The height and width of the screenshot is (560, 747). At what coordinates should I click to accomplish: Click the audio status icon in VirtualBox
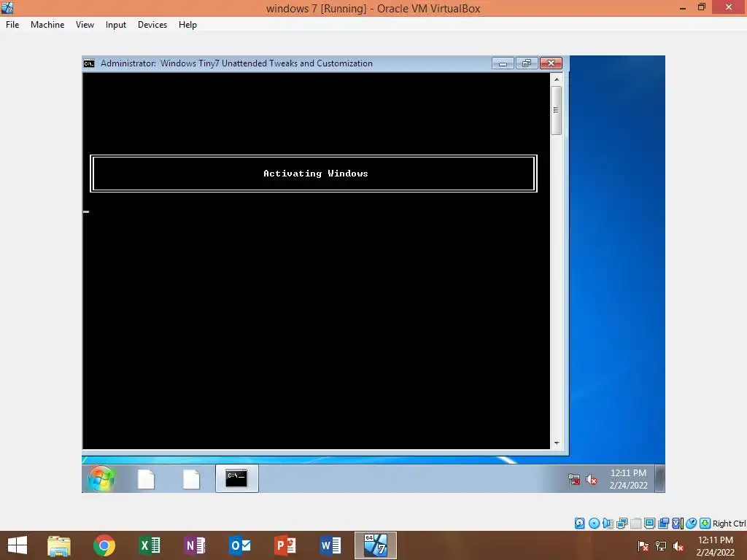coord(608,524)
